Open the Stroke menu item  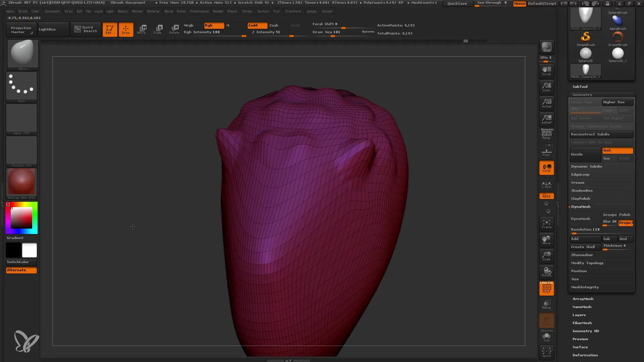click(247, 11)
